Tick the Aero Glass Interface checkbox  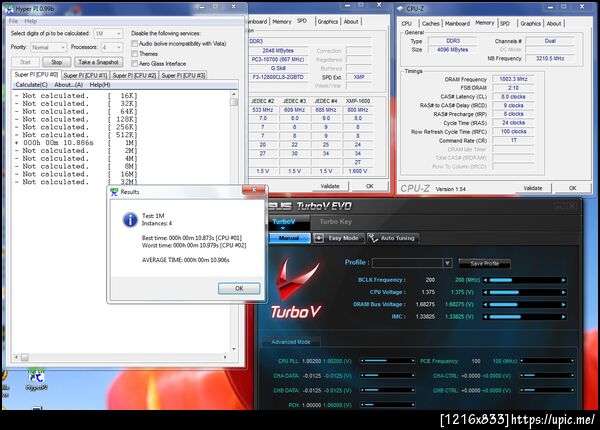134,64
